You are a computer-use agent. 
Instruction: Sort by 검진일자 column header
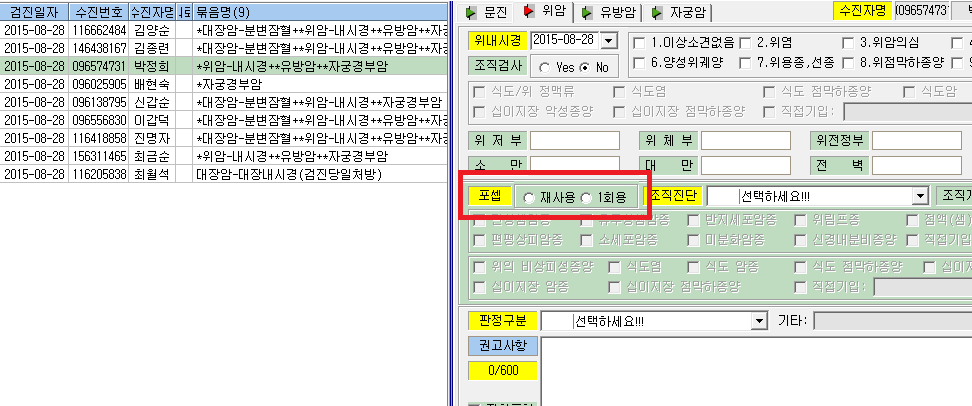(34, 12)
